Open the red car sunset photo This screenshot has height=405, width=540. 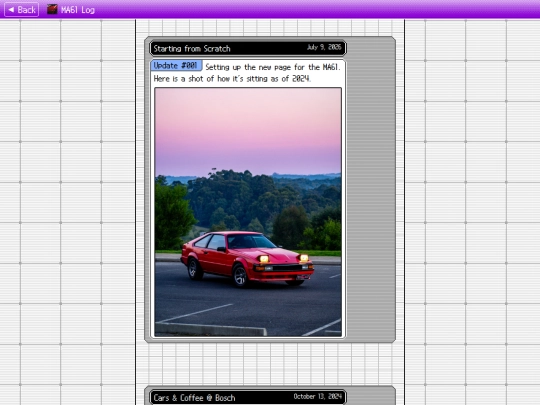[x=248, y=212]
